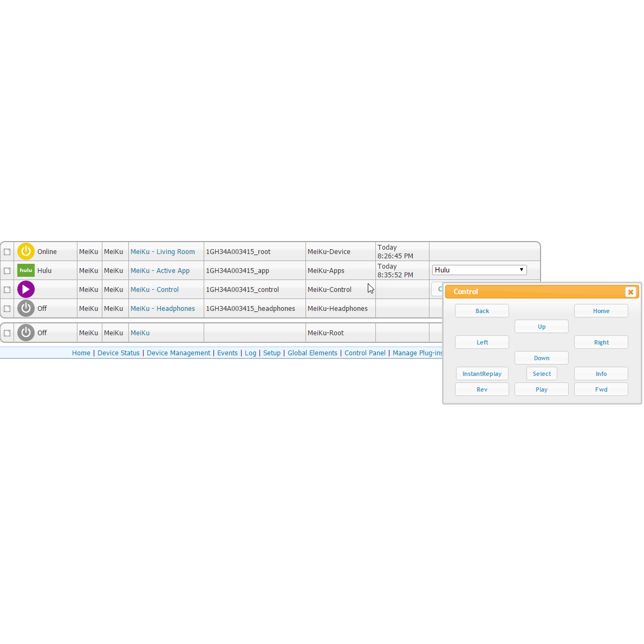This screenshot has height=644, width=644.
Task: Click the green Online power icon
Action: (x=25, y=251)
